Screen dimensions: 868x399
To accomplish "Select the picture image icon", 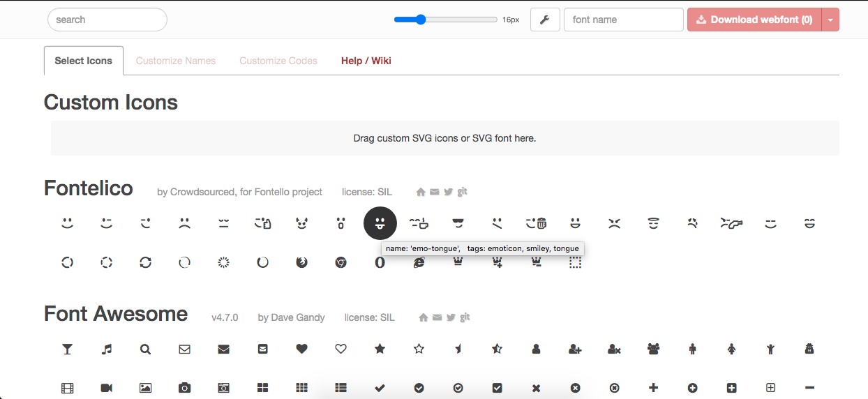I will click(x=146, y=388).
